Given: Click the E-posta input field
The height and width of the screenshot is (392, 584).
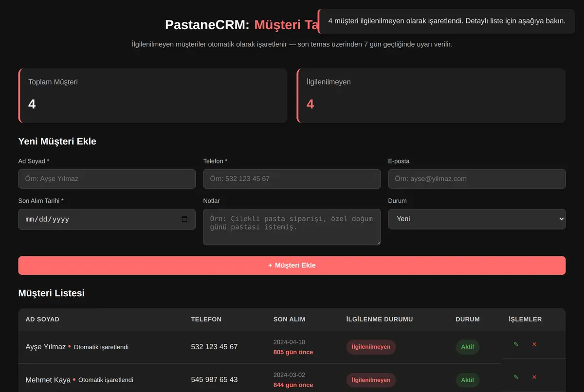Looking at the screenshot, I should (477, 178).
